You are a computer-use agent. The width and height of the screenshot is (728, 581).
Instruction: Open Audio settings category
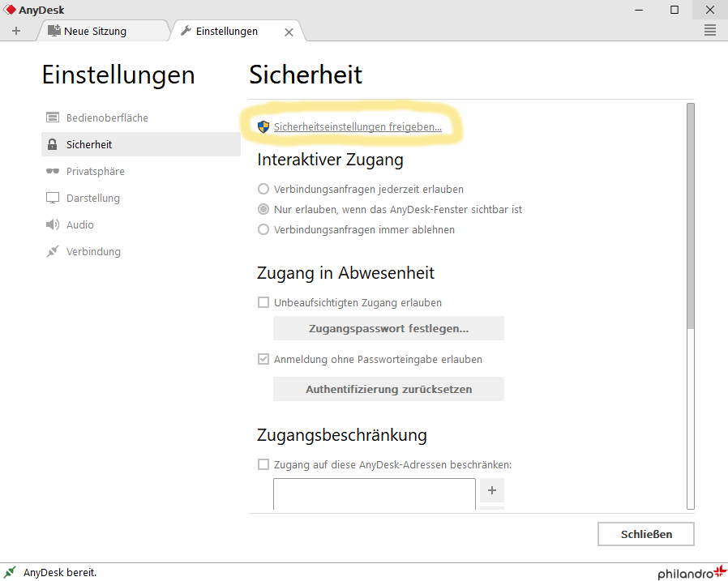tap(141, 224)
